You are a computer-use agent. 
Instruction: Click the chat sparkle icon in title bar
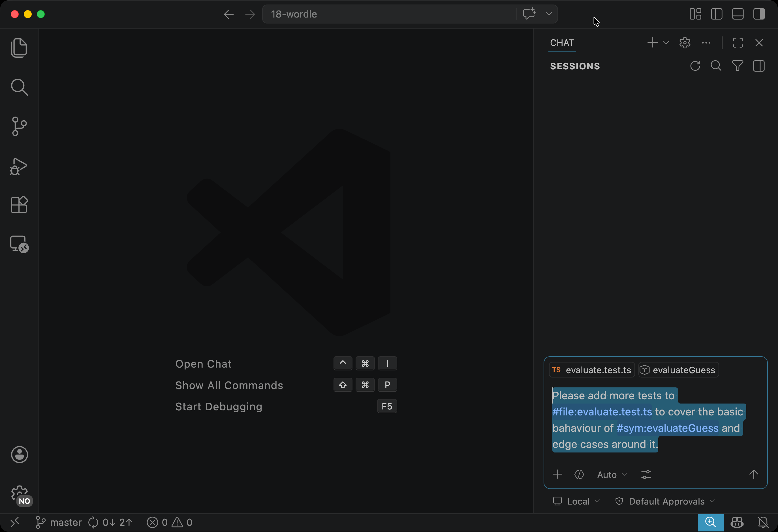(x=529, y=14)
